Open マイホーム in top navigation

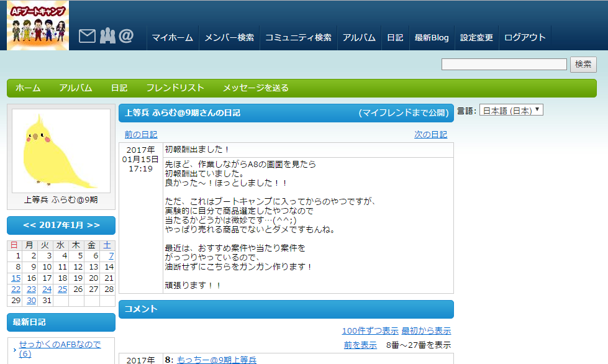click(173, 37)
